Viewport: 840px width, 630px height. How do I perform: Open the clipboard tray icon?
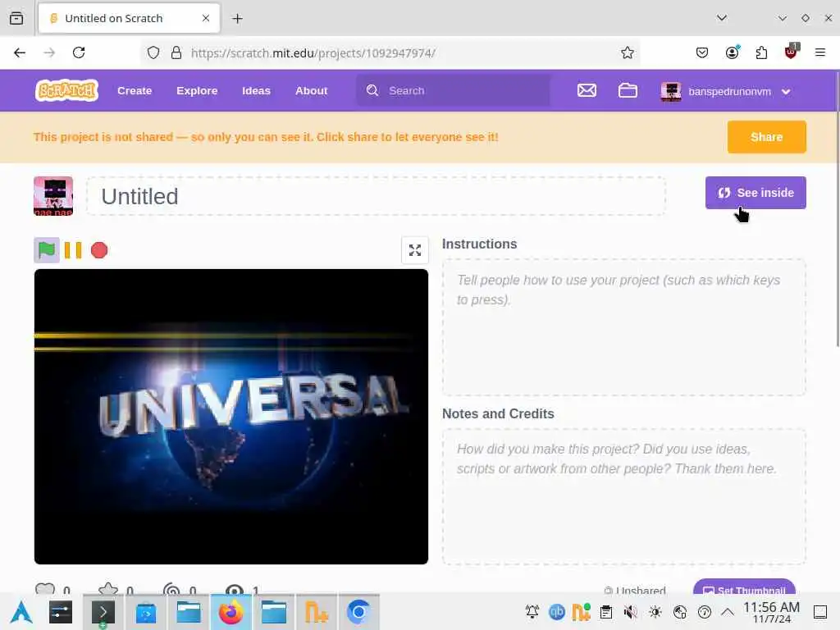606,612
